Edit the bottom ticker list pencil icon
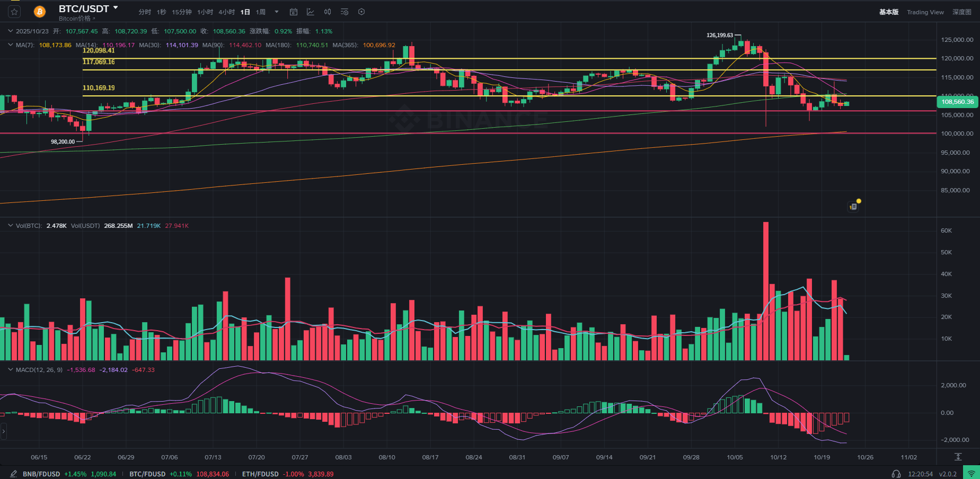 [x=13, y=474]
